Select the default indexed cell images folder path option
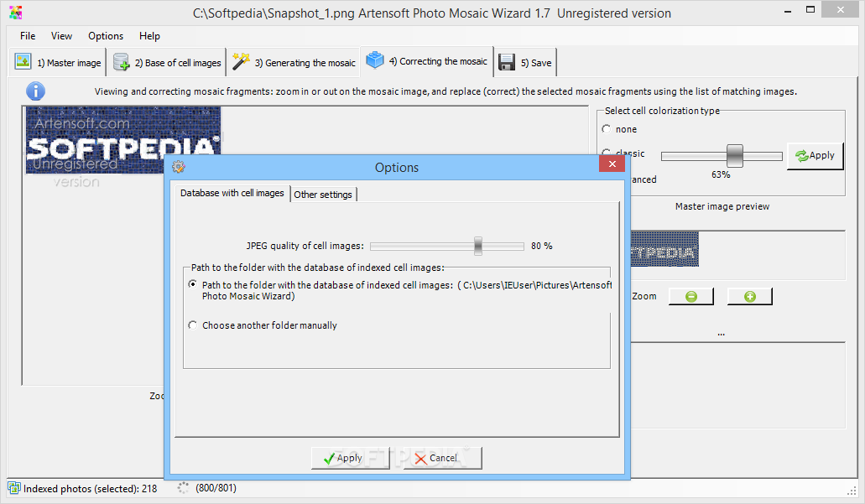Image resolution: width=865 pixels, height=504 pixels. 192,284
